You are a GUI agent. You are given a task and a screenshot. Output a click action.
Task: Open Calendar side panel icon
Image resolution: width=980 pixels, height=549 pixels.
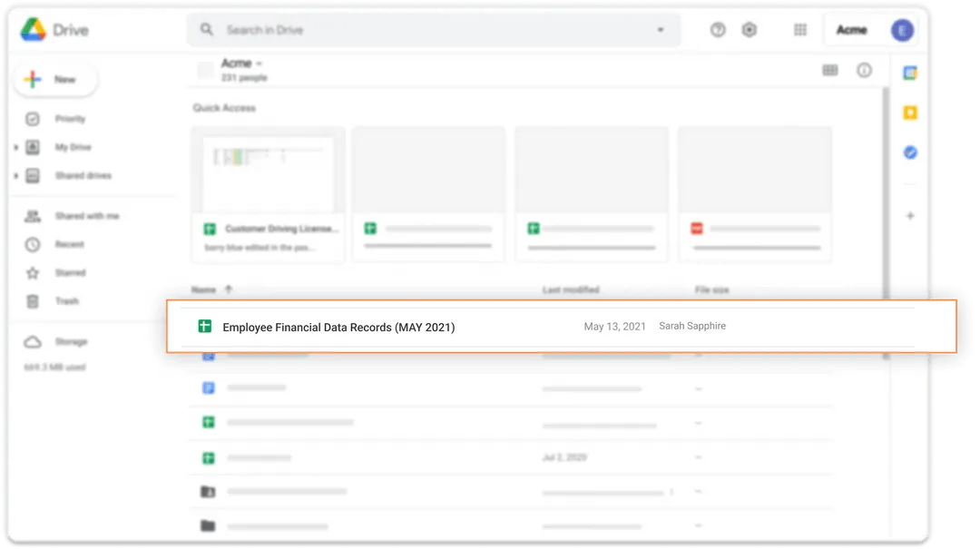point(910,73)
